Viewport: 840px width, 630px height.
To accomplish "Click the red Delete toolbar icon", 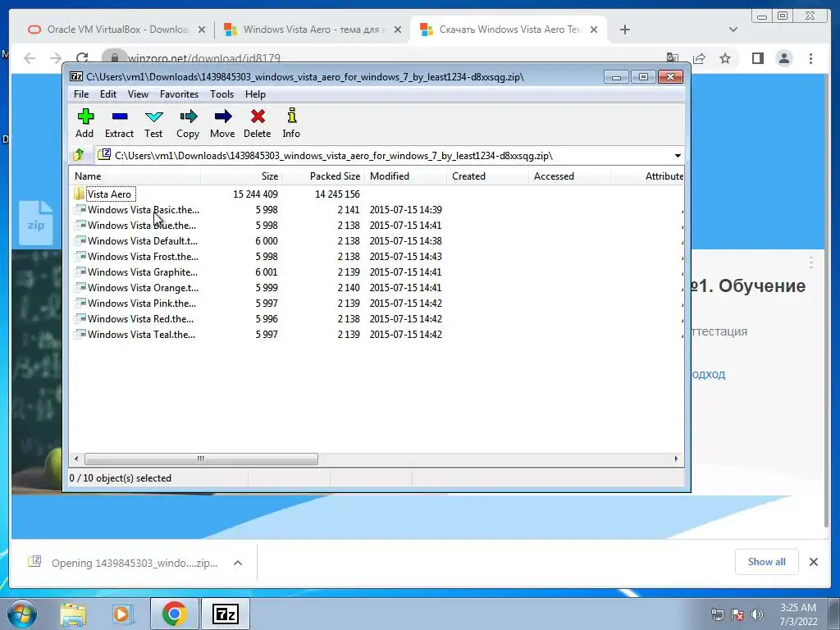I will point(258,116).
